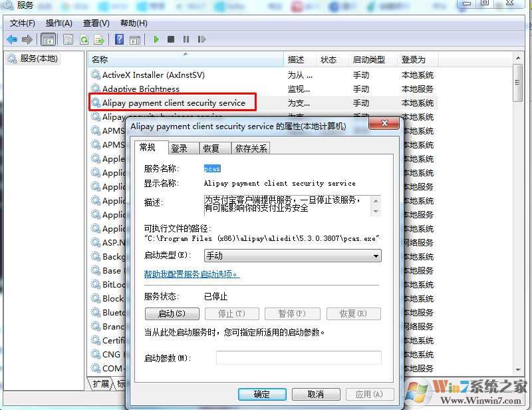Click disabled 停止(T) button
The image size is (532, 410).
pyautogui.click(x=231, y=313)
